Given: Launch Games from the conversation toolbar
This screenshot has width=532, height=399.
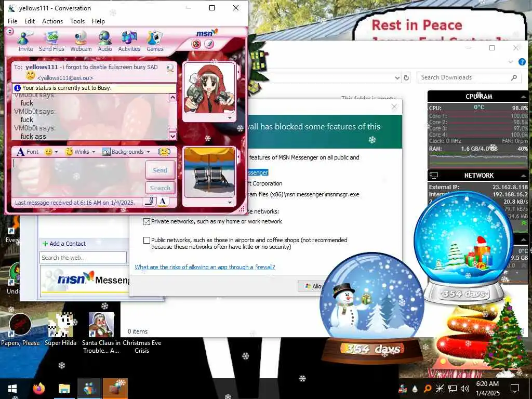Looking at the screenshot, I should point(155,42).
